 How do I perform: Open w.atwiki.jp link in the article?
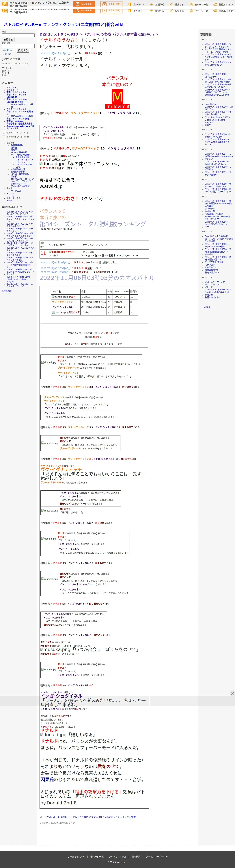coord(51,186)
